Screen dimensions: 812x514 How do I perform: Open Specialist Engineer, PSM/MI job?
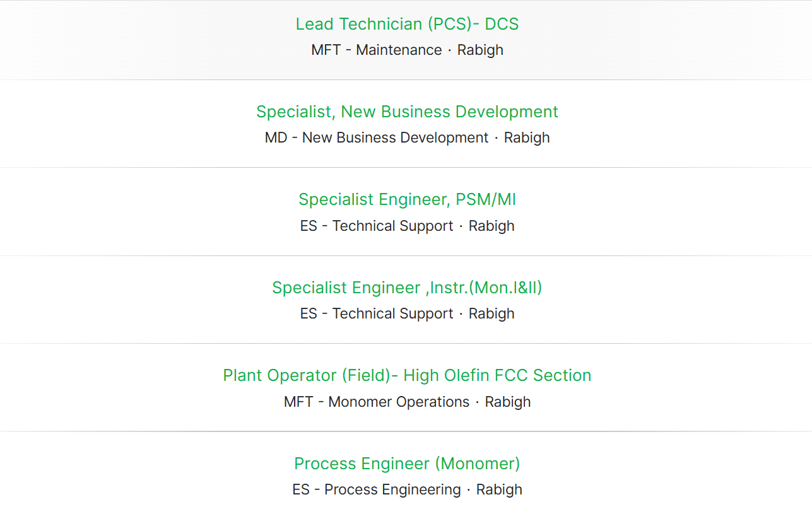coord(407,200)
